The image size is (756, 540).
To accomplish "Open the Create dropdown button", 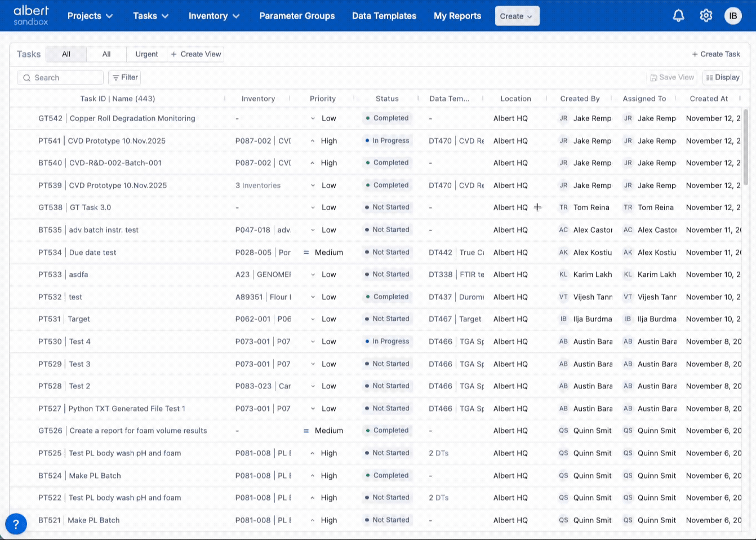I will (x=517, y=16).
